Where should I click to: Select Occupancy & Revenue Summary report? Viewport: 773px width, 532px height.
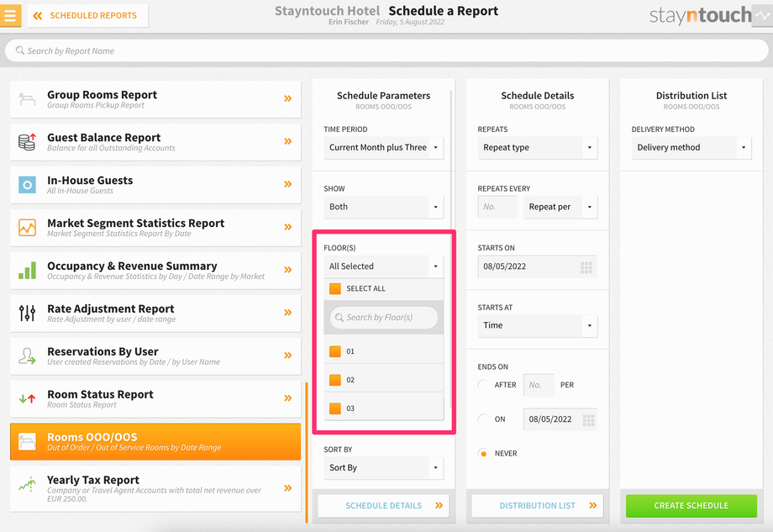(155, 270)
